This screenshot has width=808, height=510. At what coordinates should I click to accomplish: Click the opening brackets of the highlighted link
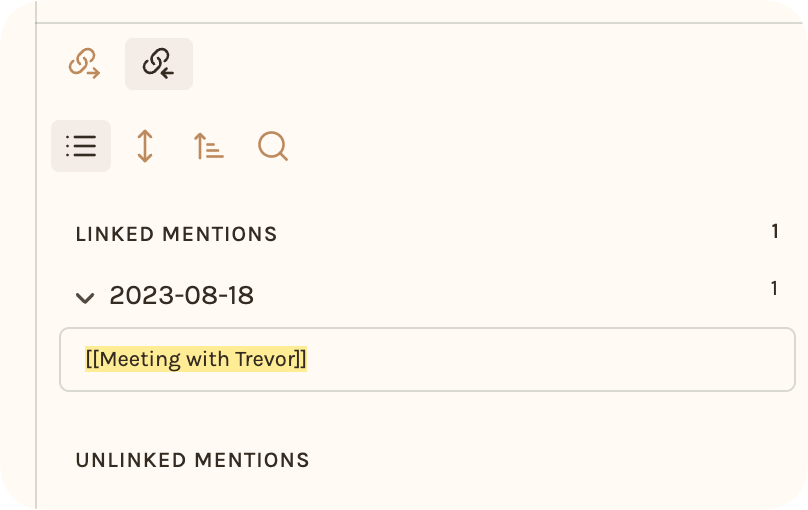click(x=92, y=359)
